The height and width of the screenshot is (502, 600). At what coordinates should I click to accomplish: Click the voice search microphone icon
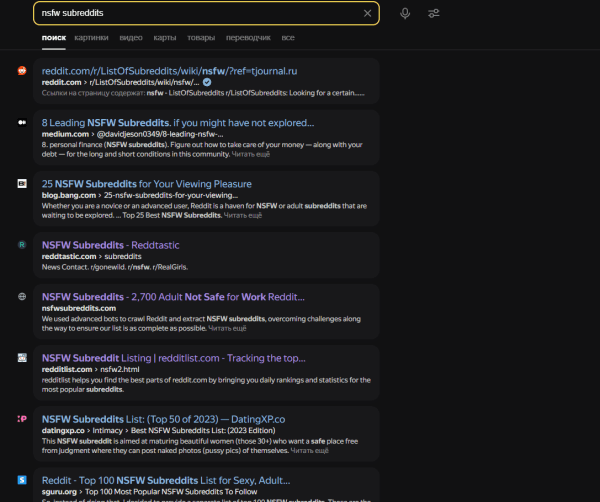coord(405,13)
